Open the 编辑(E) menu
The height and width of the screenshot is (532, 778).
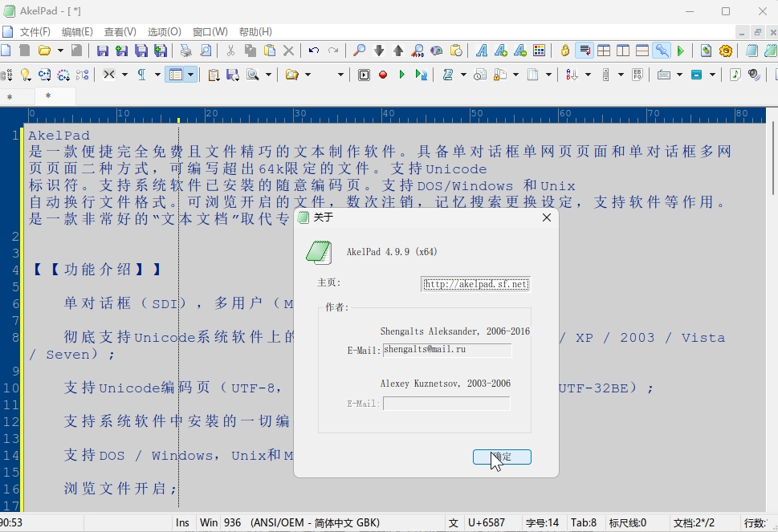pos(77,32)
